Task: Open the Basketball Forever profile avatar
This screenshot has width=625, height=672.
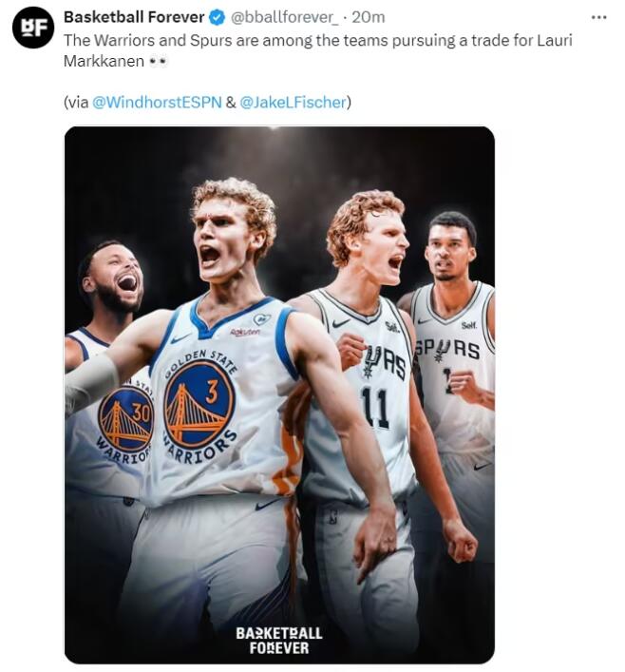Action: (31, 27)
